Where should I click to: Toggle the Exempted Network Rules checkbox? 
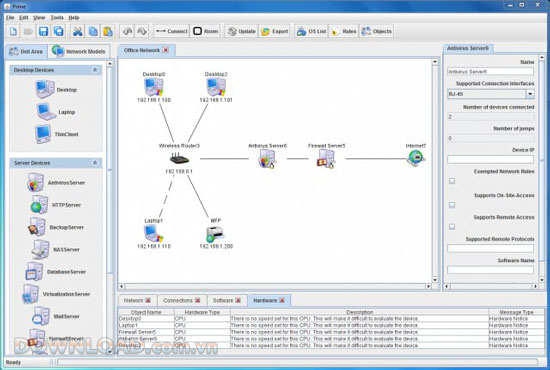452,181
